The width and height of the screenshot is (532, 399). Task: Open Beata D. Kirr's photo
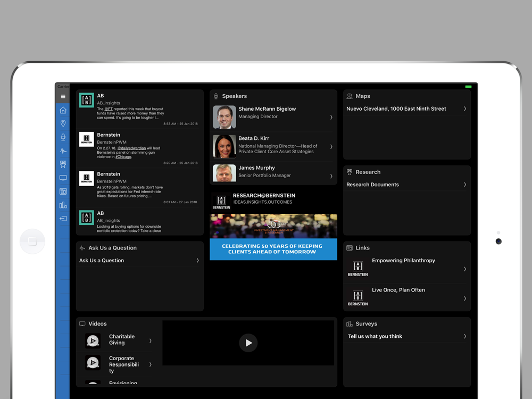point(225,147)
